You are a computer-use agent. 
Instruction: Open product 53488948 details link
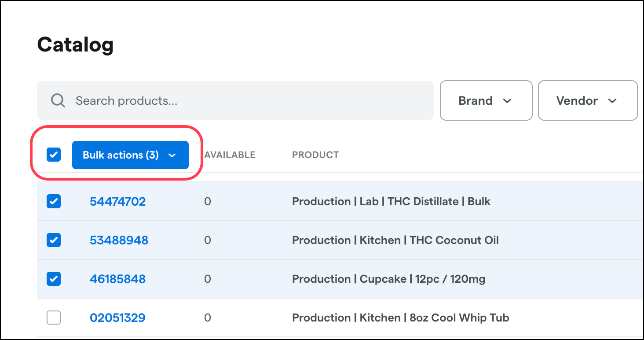tap(119, 240)
